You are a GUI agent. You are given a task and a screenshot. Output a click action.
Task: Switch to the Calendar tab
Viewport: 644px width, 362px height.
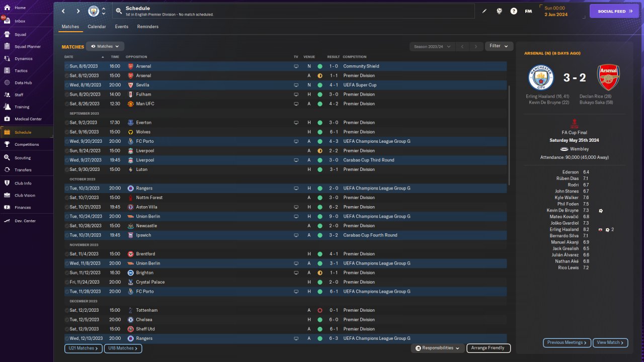97,27
